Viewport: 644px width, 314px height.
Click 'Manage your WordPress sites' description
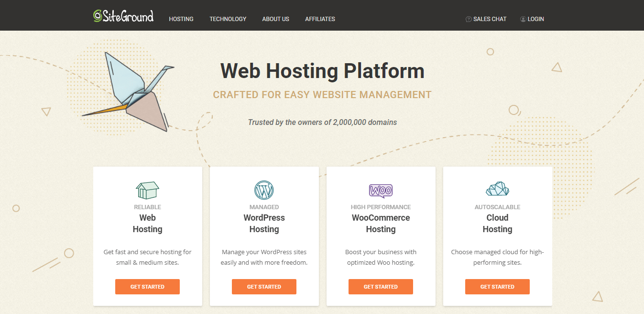264,257
